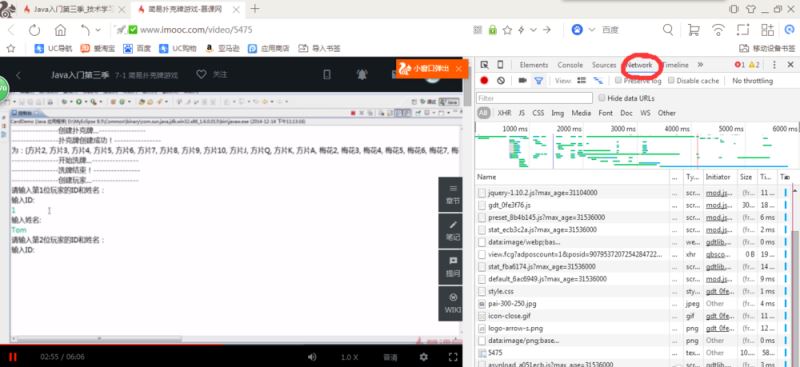
Task: Filter requests by JS type
Action: (x=521, y=113)
